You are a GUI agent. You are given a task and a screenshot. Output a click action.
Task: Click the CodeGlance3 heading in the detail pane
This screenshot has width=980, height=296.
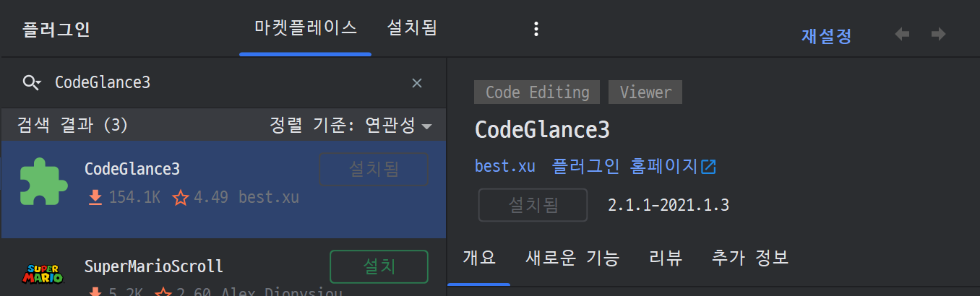[x=542, y=130]
